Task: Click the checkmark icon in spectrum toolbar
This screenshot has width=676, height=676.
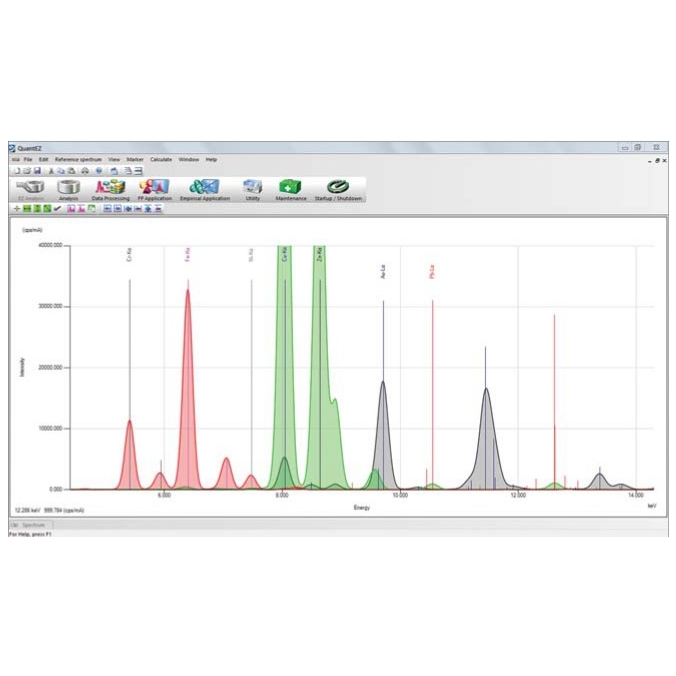Action: point(57,208)
